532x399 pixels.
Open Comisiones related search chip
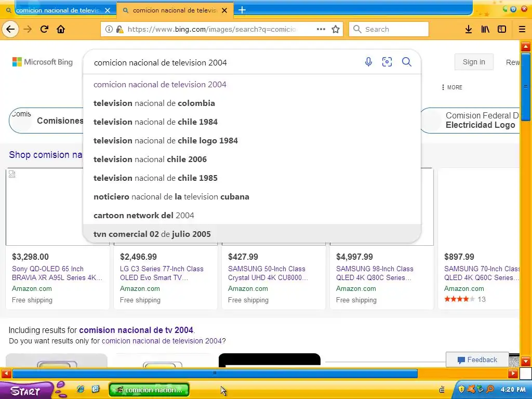click(x=46, y=121)
